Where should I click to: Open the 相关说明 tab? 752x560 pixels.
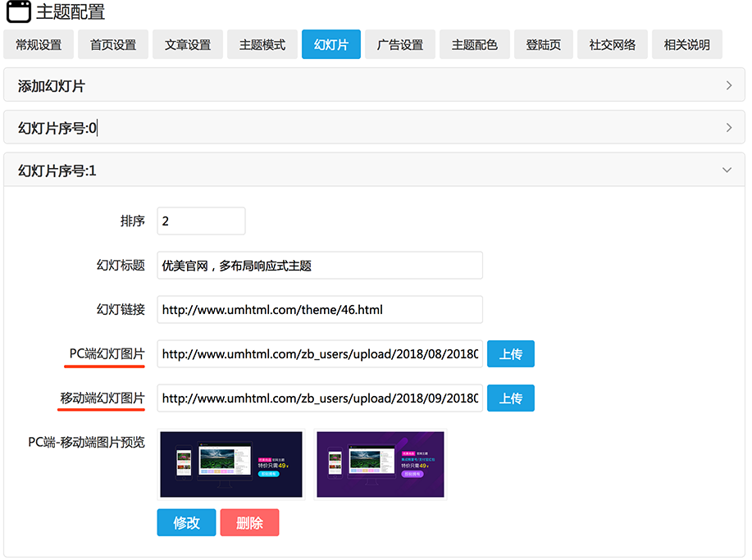[x=687, y=45]
